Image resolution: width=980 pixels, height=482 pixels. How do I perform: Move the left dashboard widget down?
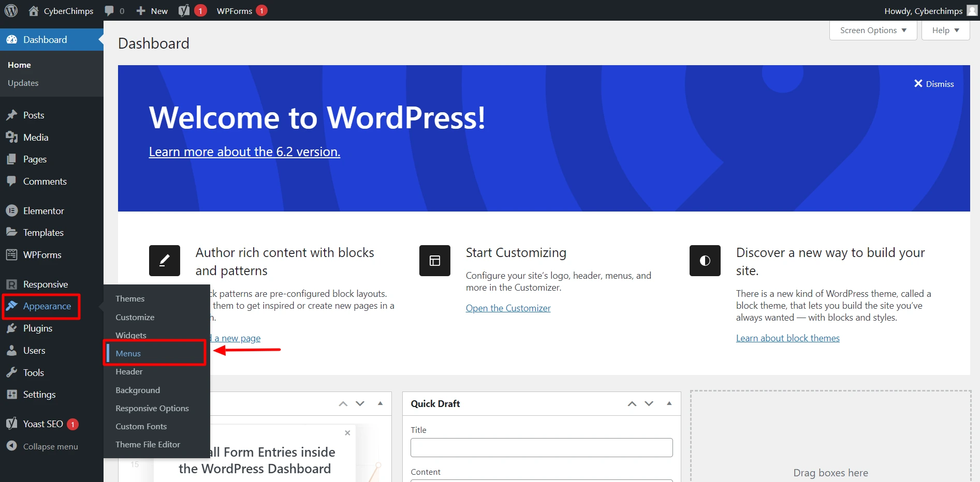click(x=360, y=404)
